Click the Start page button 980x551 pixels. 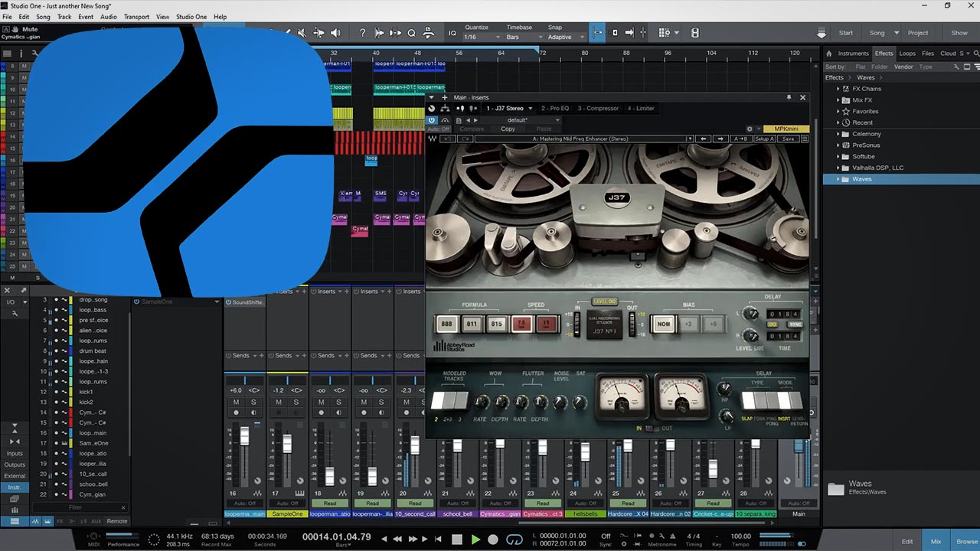click(x=845, y=33)
